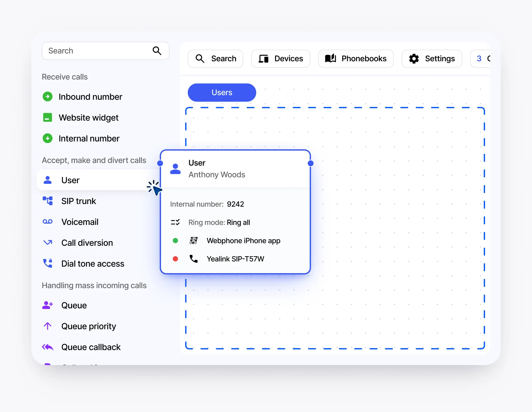The image size is (532, 412).
Task: Click the Internal number green down-arrow icon
Action: [x=48, y=138]
